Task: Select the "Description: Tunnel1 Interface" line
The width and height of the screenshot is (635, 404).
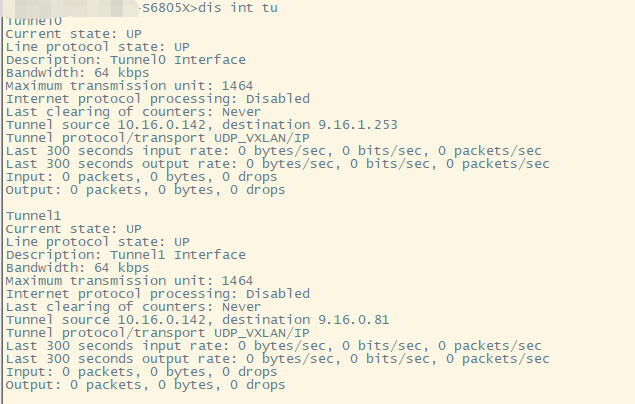Action: point(125,255)
